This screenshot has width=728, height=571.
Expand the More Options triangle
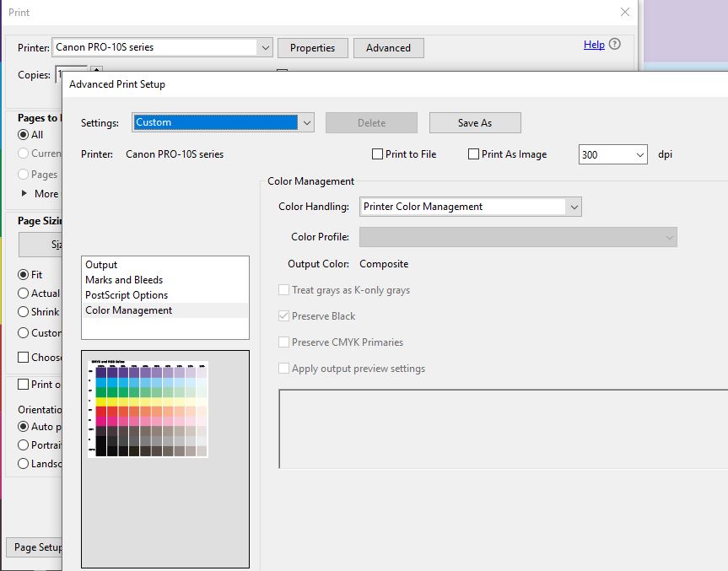[24, 194]
